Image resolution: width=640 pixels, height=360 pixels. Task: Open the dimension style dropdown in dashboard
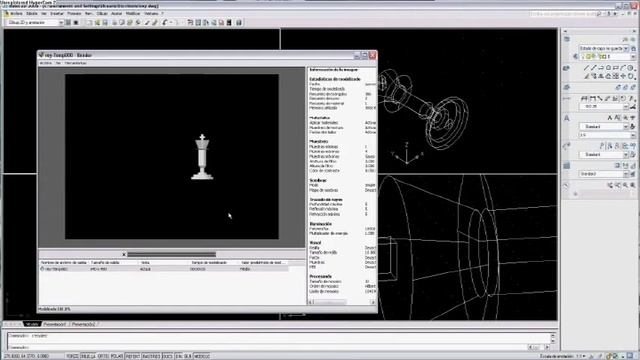[626, 107]
